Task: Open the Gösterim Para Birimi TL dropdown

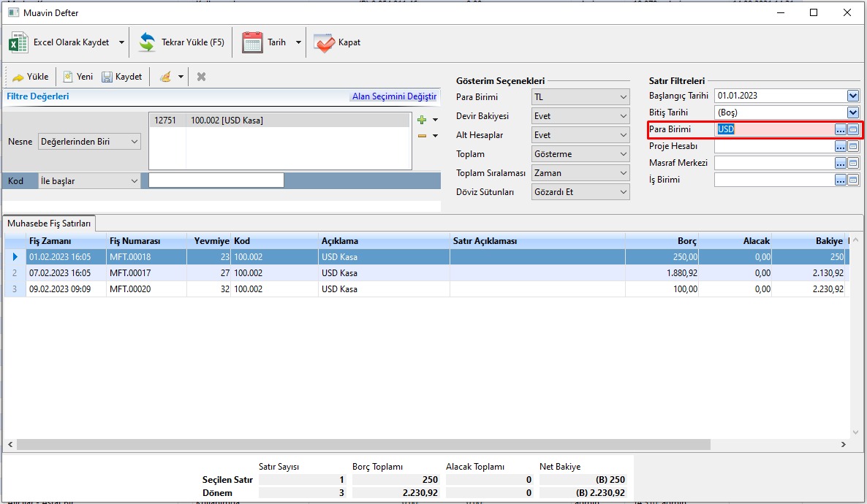Action: [580, 96]
